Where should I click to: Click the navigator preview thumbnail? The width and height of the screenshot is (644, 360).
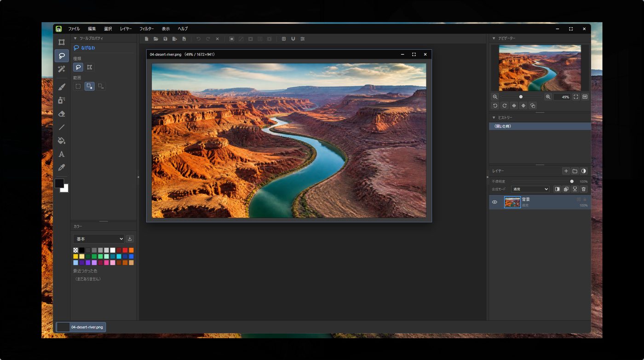(x=540, y=68)
